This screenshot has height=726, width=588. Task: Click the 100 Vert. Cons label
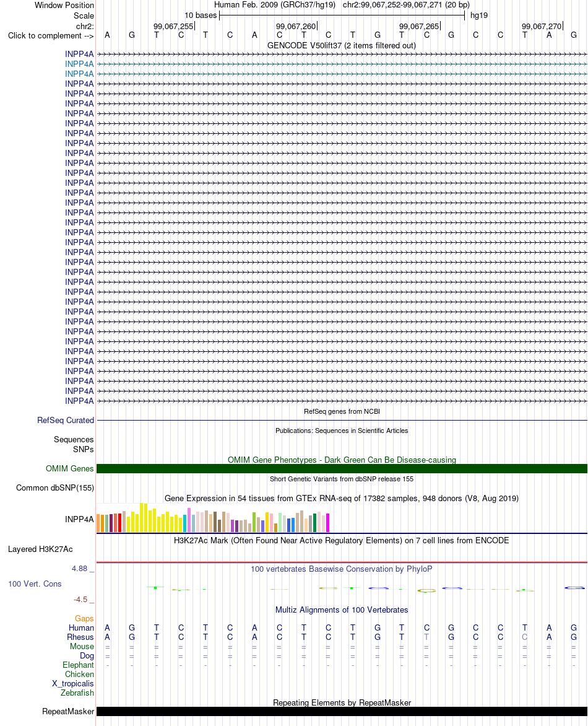pos(35,584)
